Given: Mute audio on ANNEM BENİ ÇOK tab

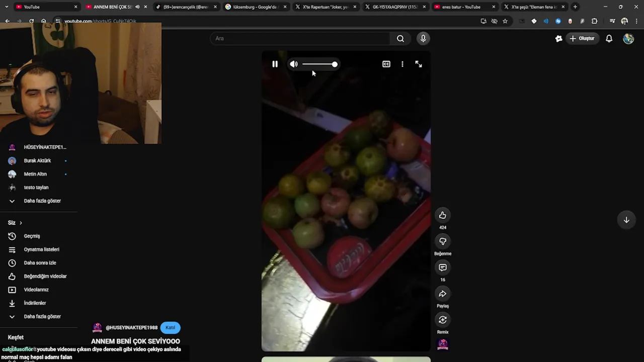Looking at the screenshot, I should pyautogui.click(x=137, y=7).
